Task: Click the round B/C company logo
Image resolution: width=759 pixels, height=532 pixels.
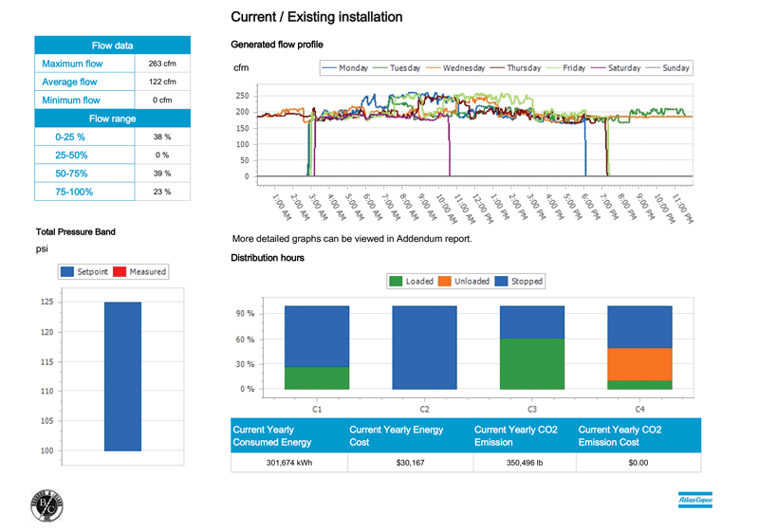Action: click(x=46, y=505)
